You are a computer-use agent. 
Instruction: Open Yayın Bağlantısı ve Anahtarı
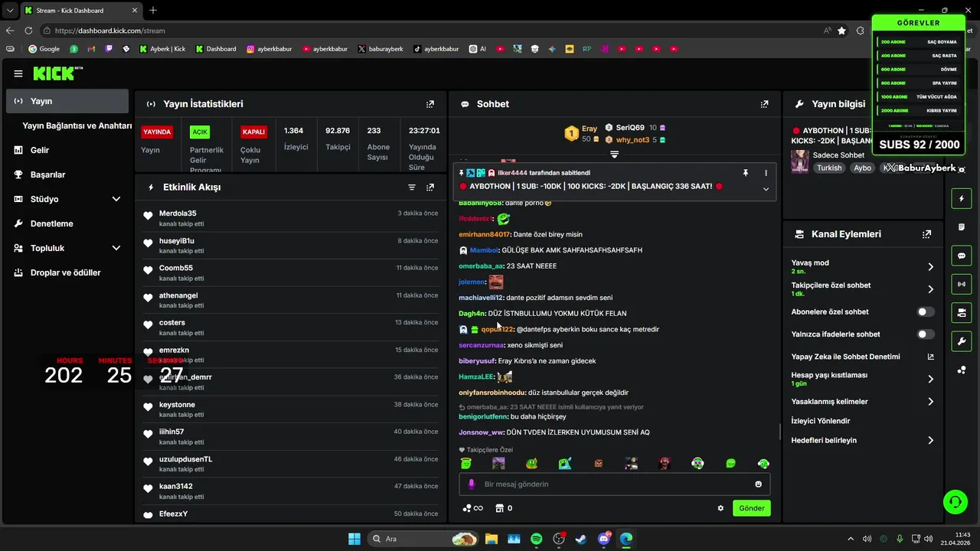[x=77, y=126]
